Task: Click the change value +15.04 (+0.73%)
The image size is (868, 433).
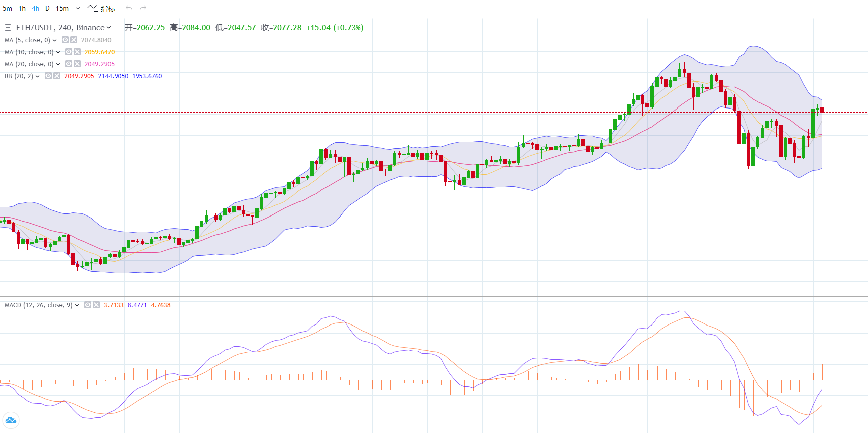Action: 335,28
